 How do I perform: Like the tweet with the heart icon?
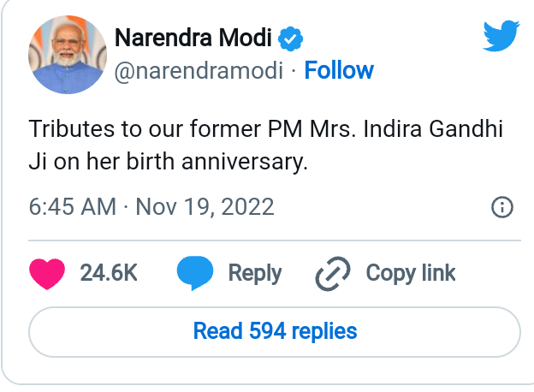point(48,273)
